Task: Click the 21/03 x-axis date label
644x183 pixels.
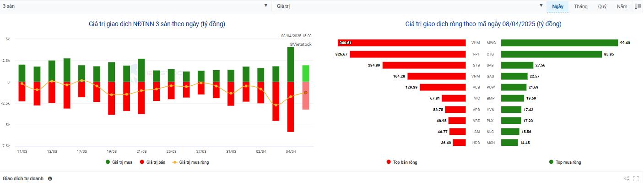Action: coord(141,151)
